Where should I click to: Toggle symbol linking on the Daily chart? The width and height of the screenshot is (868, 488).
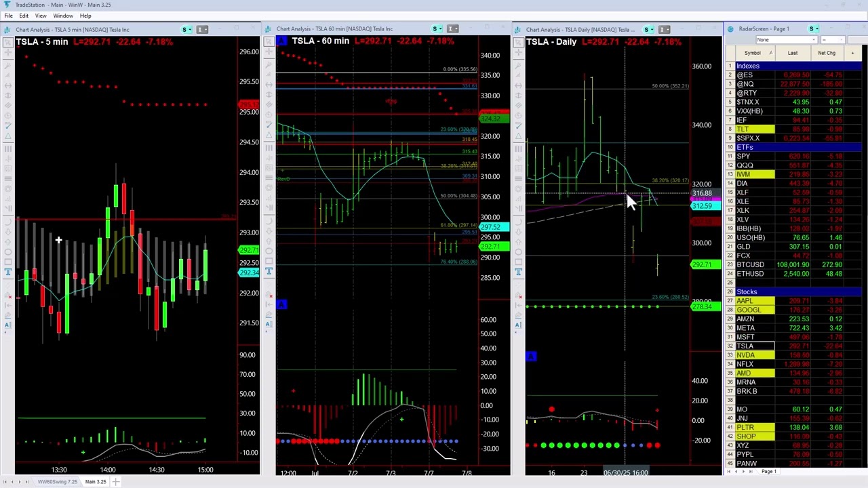pos(649,29)
